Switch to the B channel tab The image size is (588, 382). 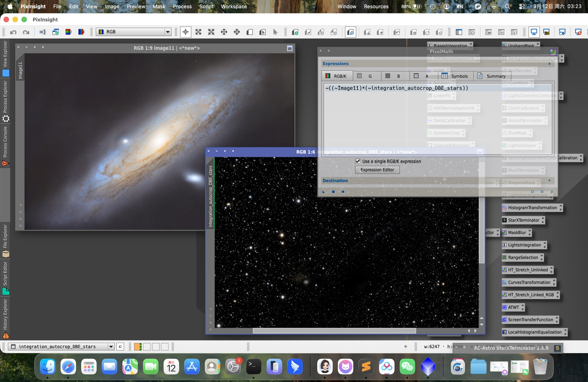pos(395,76)
